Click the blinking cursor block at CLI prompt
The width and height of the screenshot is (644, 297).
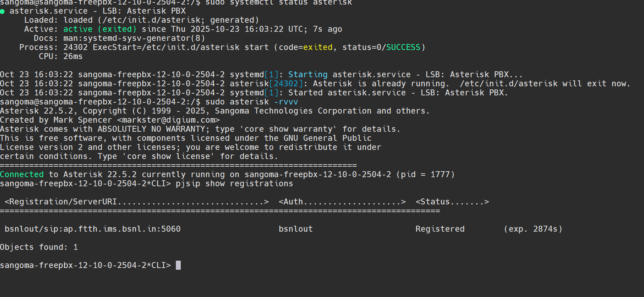pyautogui.click(x=178, y=265)
